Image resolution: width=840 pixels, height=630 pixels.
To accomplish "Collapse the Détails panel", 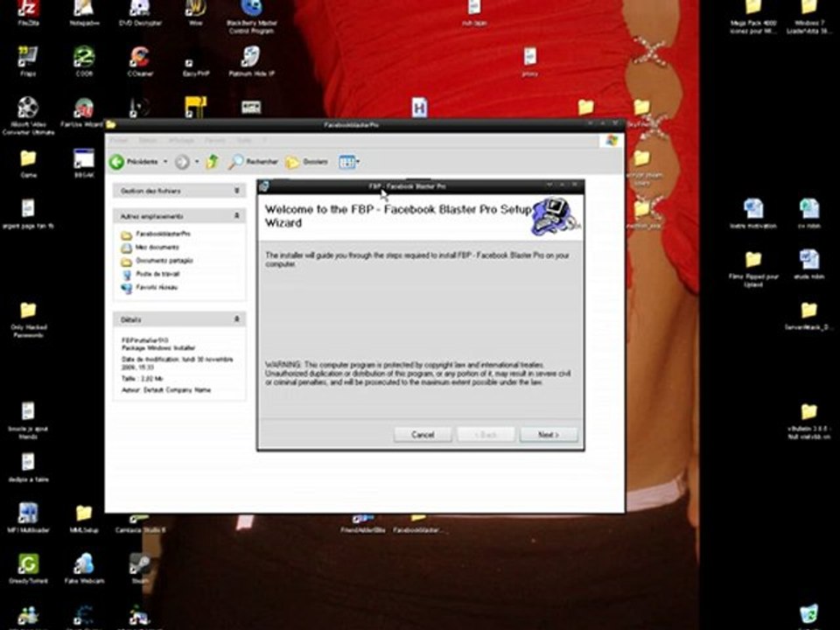I will click(x=237, y=319).
